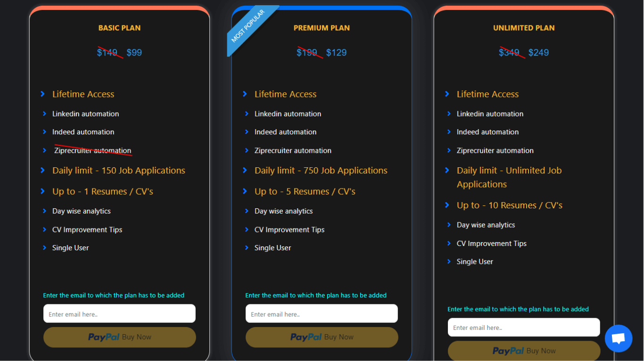Click the $249 Unlimited price
Image resolution: width=644 pixels, height=361 pixels.
[x=539, y=52]
